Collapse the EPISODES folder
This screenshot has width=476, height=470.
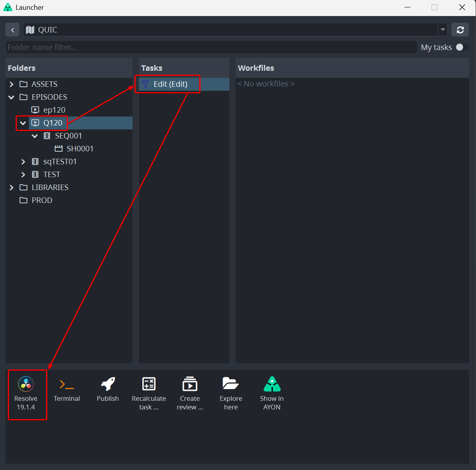(x=11, y=97)
